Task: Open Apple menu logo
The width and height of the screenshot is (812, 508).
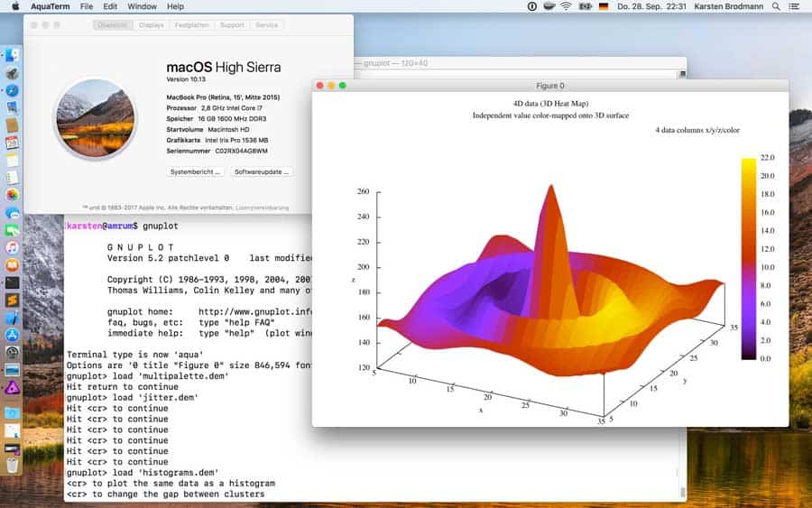Action: click(x=15, y=6)
